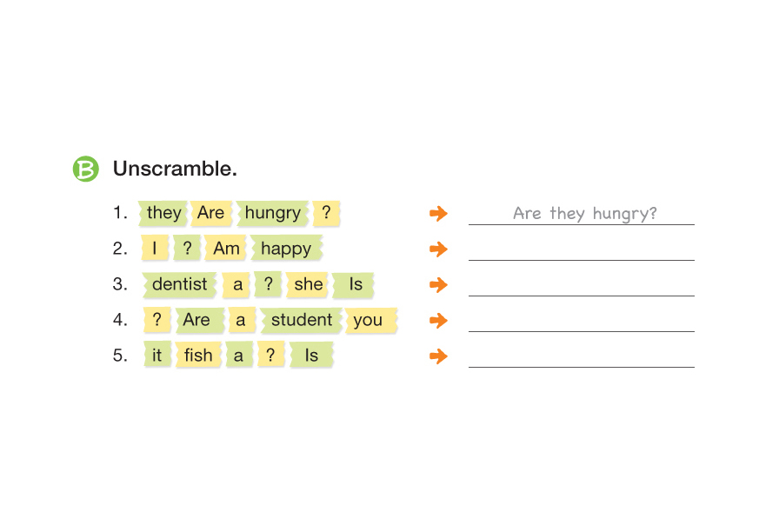Select the 'student' word tile
This screenshot has width=759, height=532.
301,320
